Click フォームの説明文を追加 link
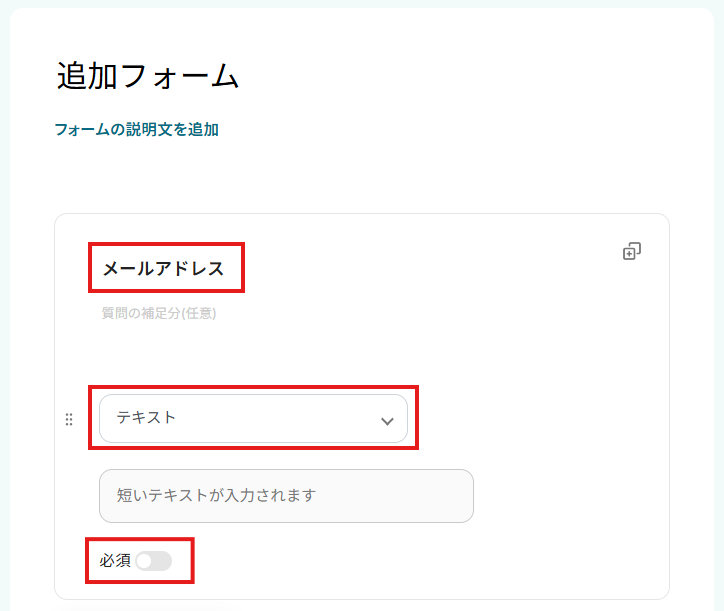724x611 pixels. 136,129
